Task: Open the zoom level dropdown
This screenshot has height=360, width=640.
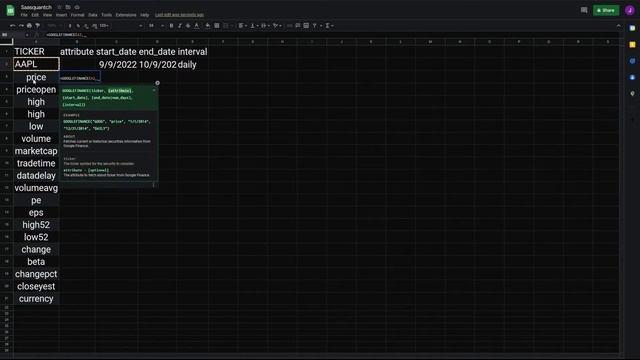Action: [54, 25]
